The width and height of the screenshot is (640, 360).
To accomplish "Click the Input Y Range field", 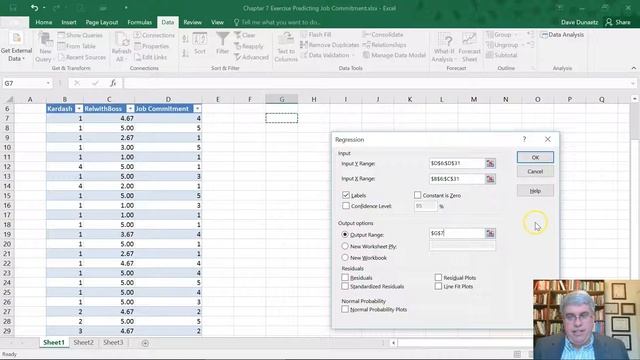I will pyautogui.click(x=457, y=163).
